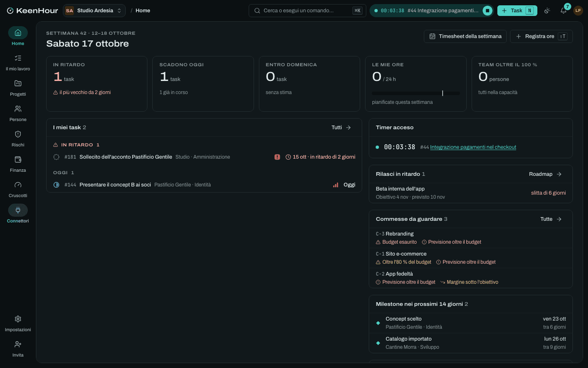
Task: Open the Home sidebar icon
Action: pos(18,33)
